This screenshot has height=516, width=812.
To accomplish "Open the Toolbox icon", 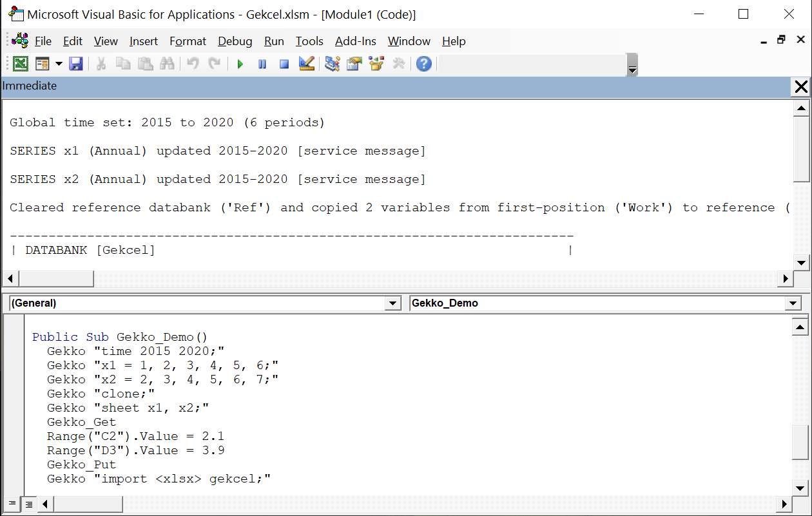I will (398, 64).
